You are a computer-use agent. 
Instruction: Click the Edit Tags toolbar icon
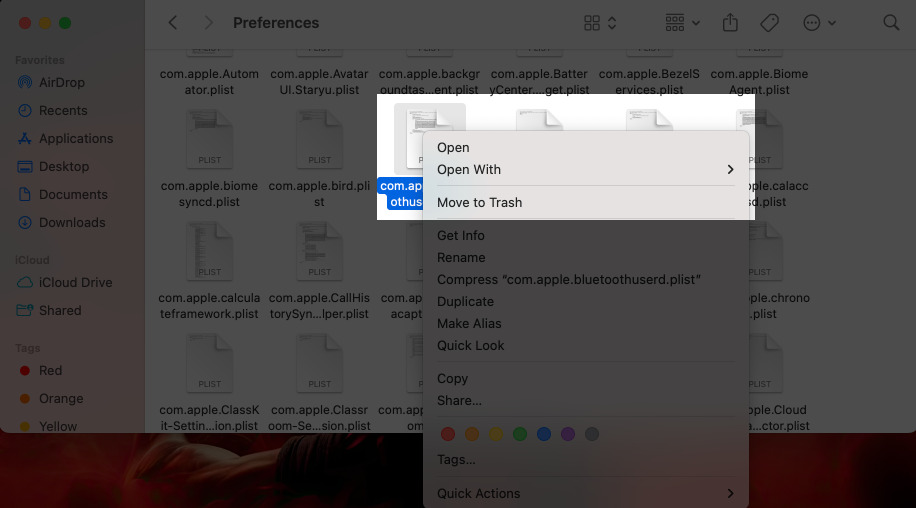tap(769, 23)
